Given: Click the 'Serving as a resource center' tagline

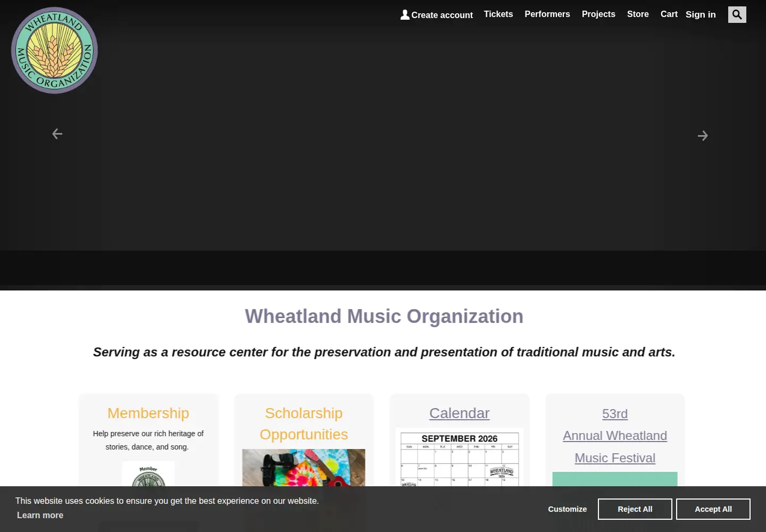Looking at the screenshot, I should tap(384, 352).
